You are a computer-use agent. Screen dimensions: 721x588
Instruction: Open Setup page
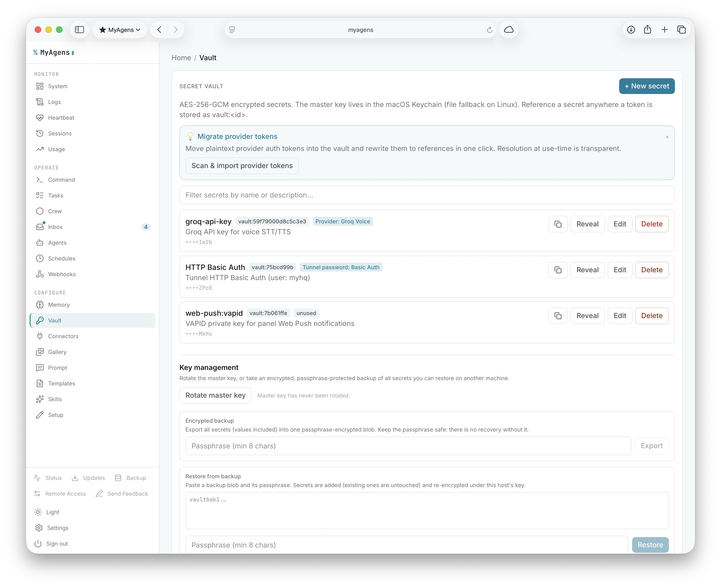point(92,415)
